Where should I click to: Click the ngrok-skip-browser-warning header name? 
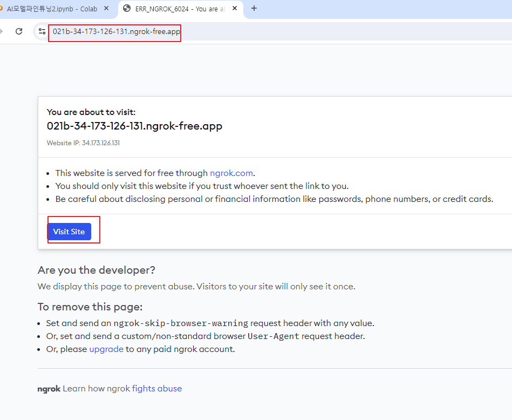(x=181, y=323)
